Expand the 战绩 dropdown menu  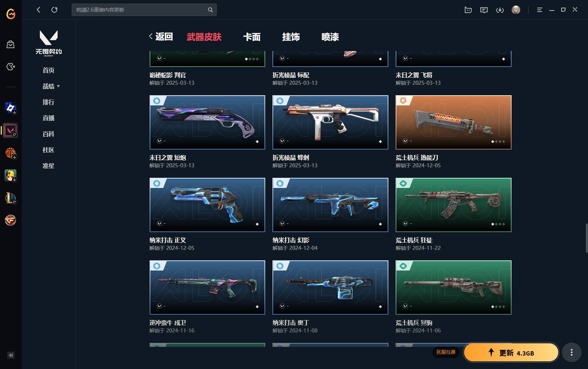pos(51,86)
